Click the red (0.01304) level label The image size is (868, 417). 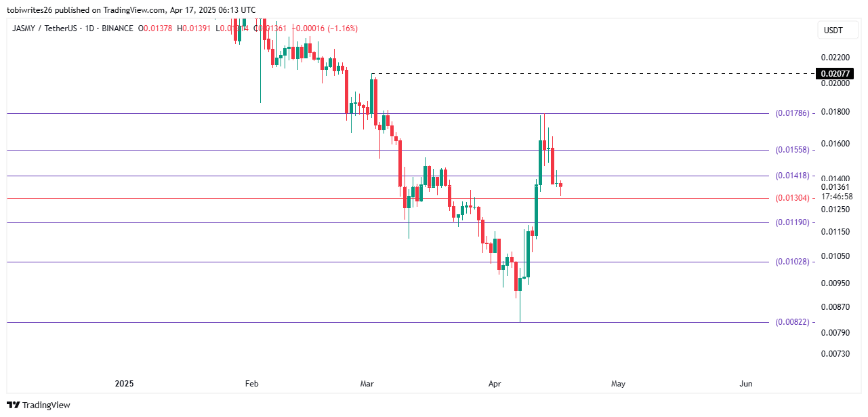792,198
